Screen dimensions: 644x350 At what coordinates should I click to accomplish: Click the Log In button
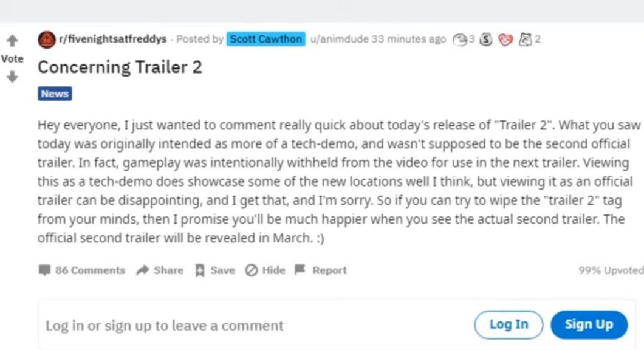(x=509, y=324)
